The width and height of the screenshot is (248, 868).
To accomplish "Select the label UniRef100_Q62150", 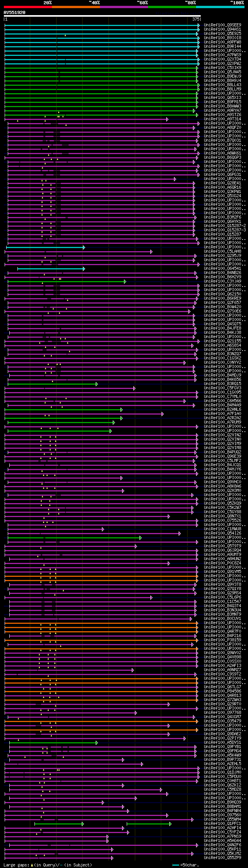I will point(222,294).
